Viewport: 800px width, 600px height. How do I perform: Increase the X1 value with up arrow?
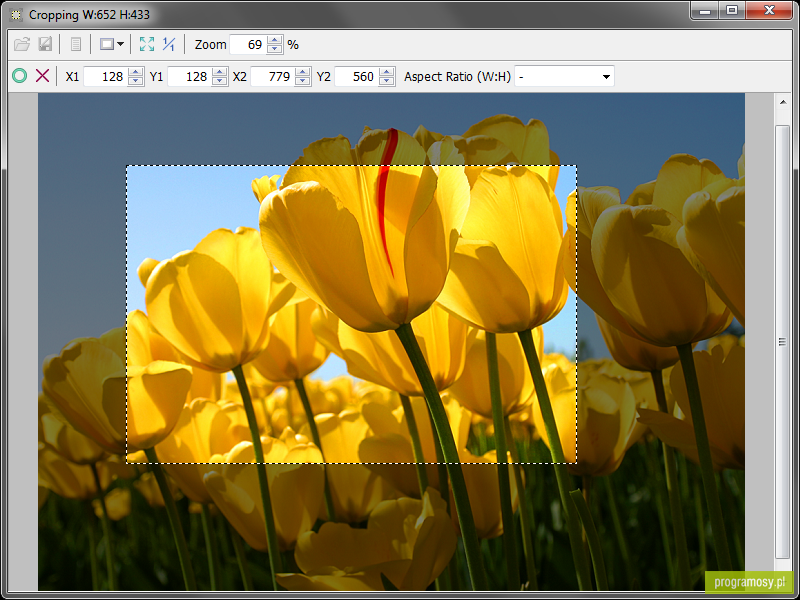tap(136, 72)
